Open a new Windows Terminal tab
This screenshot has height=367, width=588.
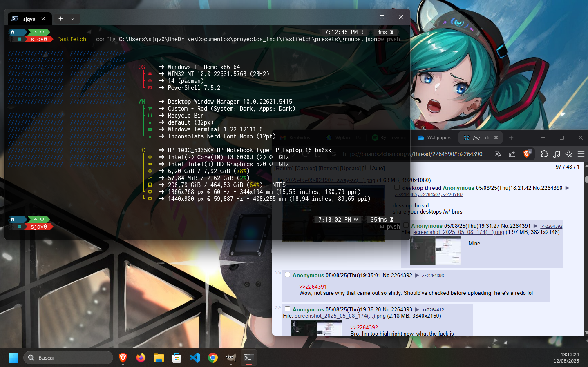60,18
